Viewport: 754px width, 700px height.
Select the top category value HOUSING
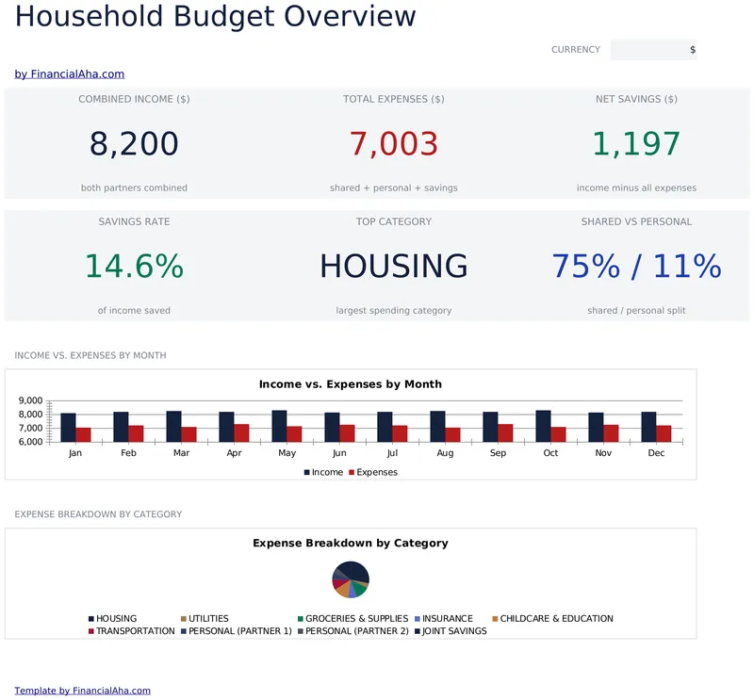[394, 266]
